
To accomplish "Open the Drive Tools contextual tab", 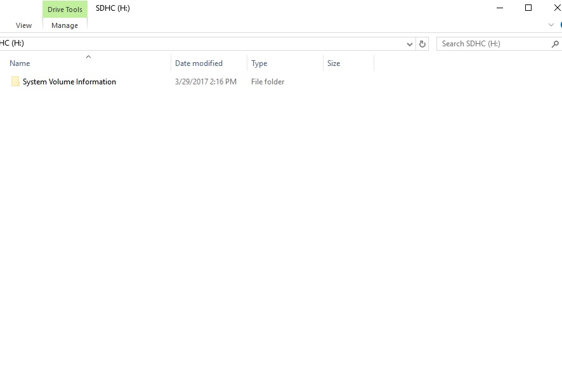I will 65,10.
